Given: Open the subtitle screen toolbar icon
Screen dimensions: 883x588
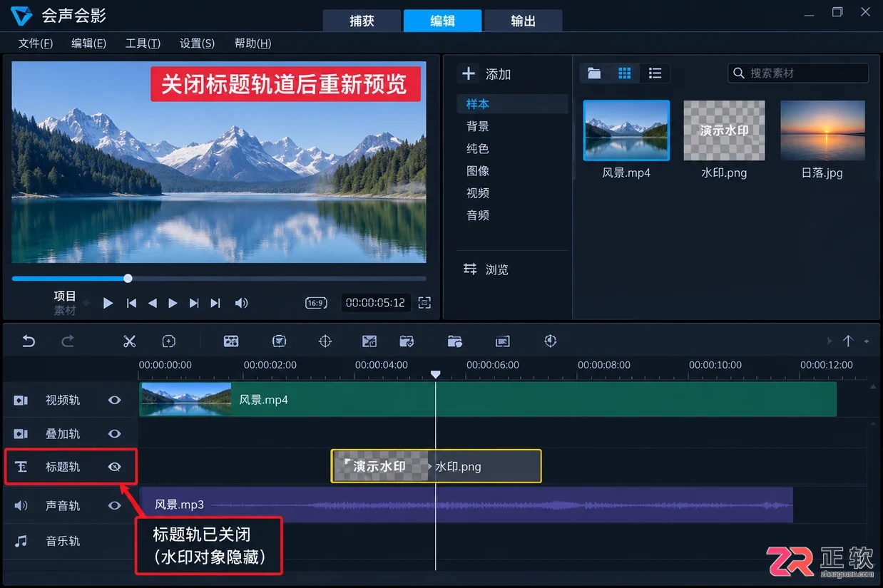Looking at the screenshot, I should pos(503,341).
